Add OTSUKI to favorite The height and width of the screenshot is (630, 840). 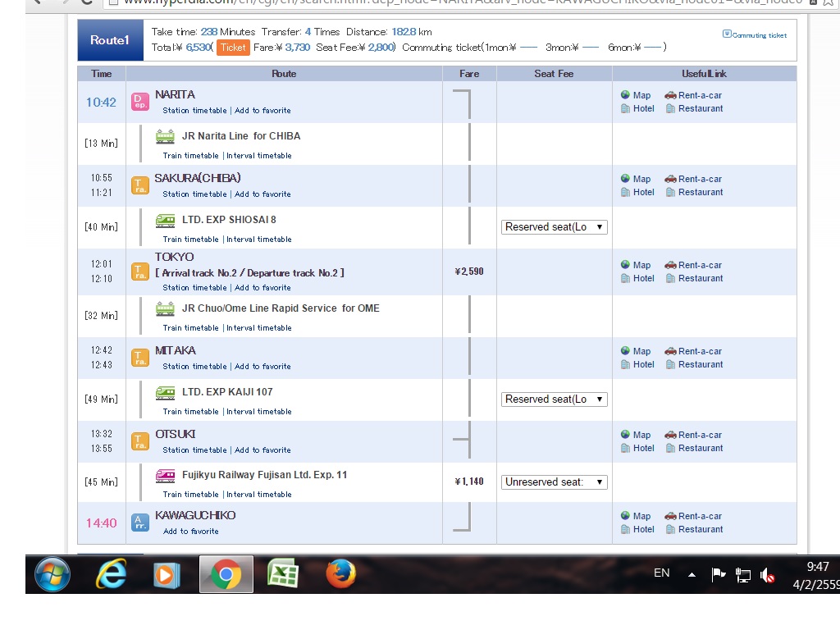(x=263, y=450)
